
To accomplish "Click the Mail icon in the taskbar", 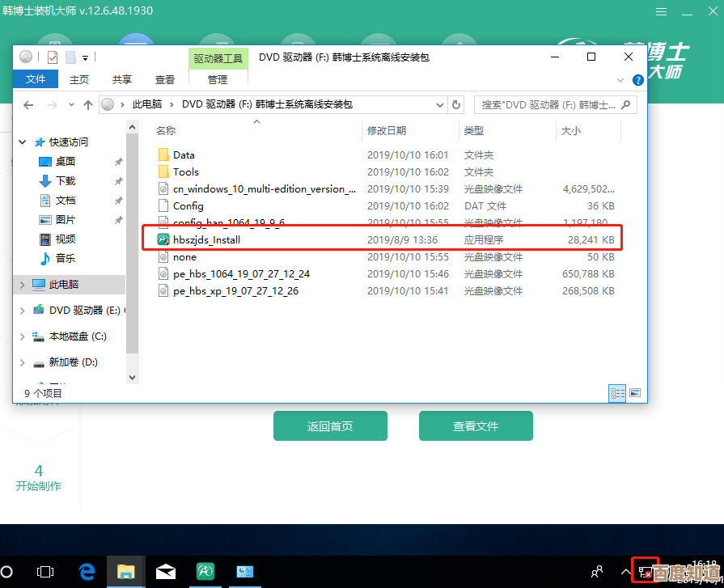I will pyautogui.click(x=166, y=572).
